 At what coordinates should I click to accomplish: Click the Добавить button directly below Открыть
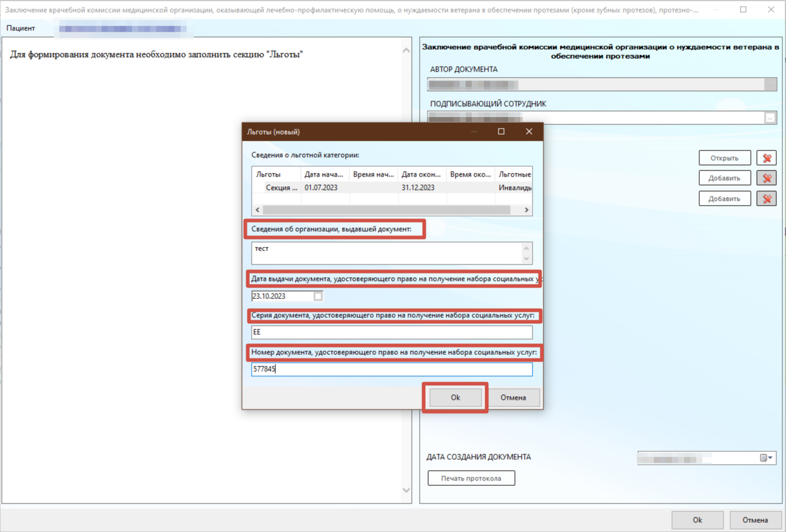725,178
